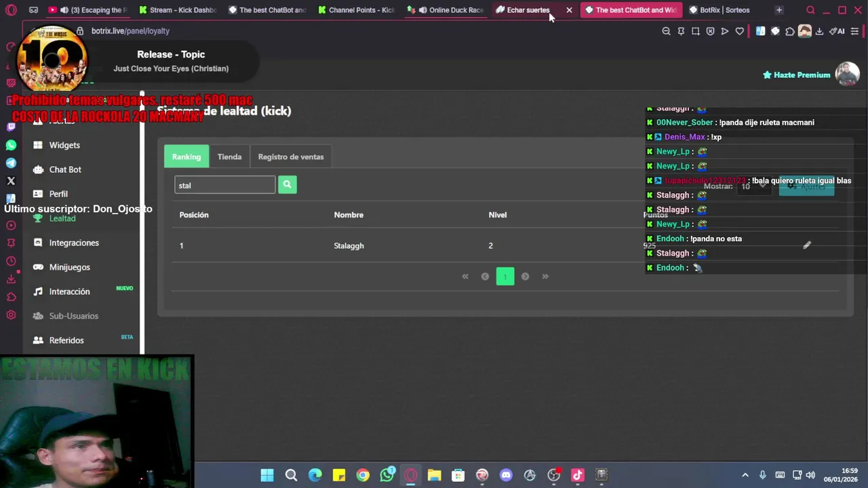Click the Stalaggh name cell
Image resolution: width=868 pixels, height=488 pixels.
[x=349, y=245]
